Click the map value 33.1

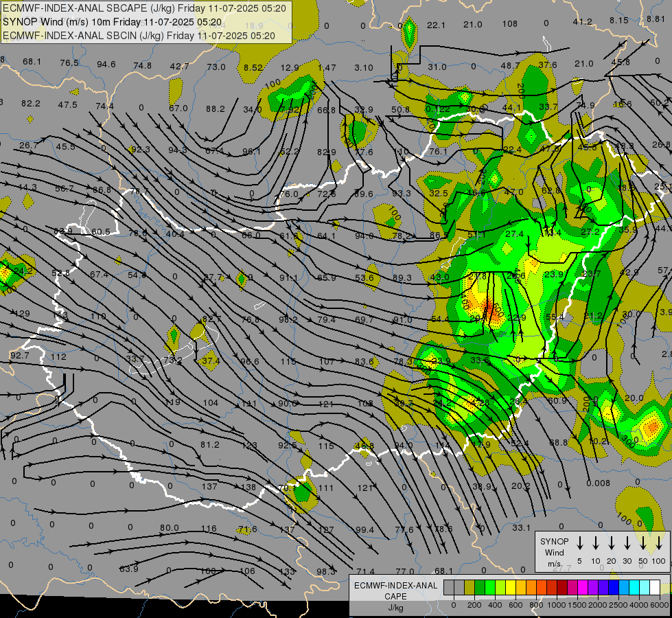pyautogui.click(x=521, y=528)
